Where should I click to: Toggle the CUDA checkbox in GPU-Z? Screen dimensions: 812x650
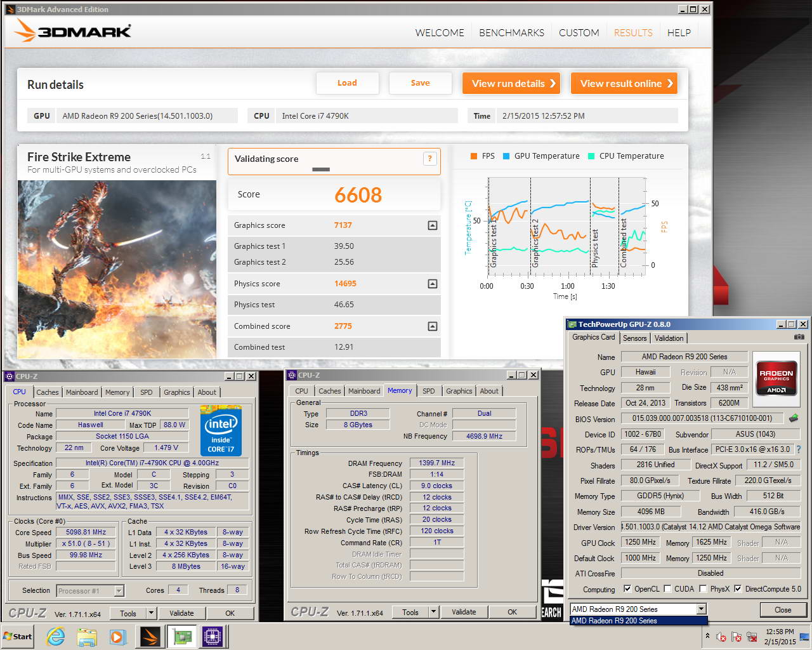tap(667, 589)
